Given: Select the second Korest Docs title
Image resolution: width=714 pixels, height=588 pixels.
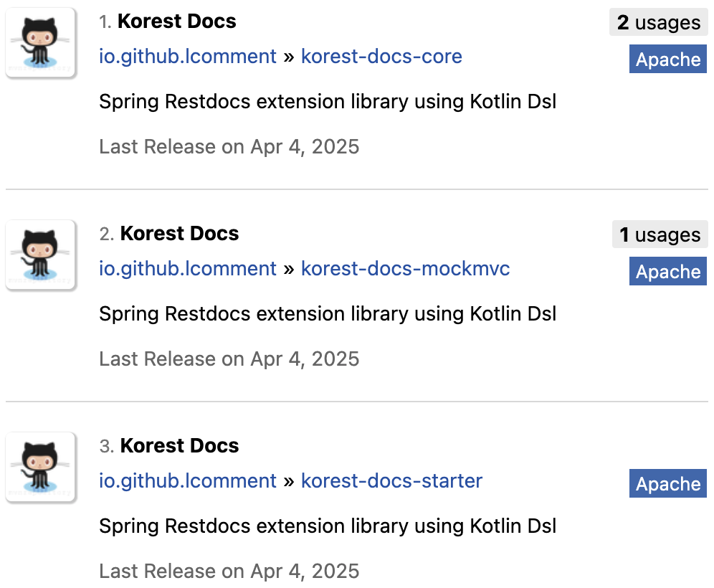Looking at the screenshot, I should click(179, 234).
